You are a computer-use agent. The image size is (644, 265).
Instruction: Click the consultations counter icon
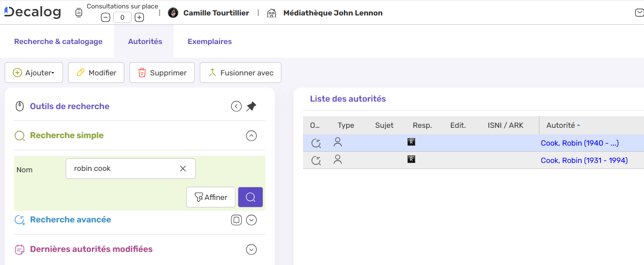(79, 13)
